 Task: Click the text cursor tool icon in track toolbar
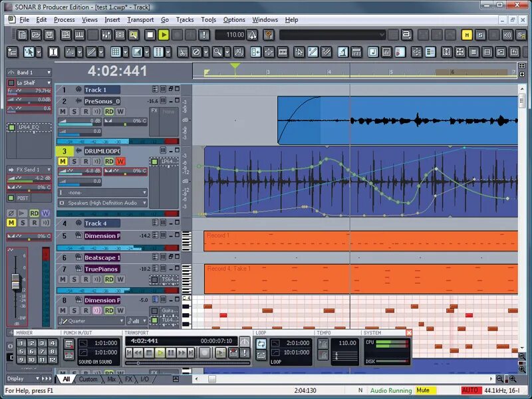pos(54,52)
